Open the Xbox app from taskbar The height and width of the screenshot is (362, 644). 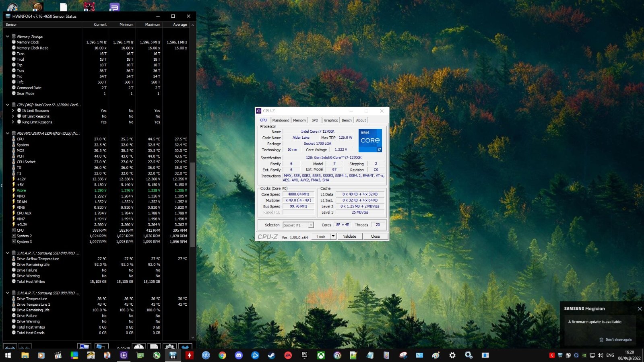click(x=321, y=355)
